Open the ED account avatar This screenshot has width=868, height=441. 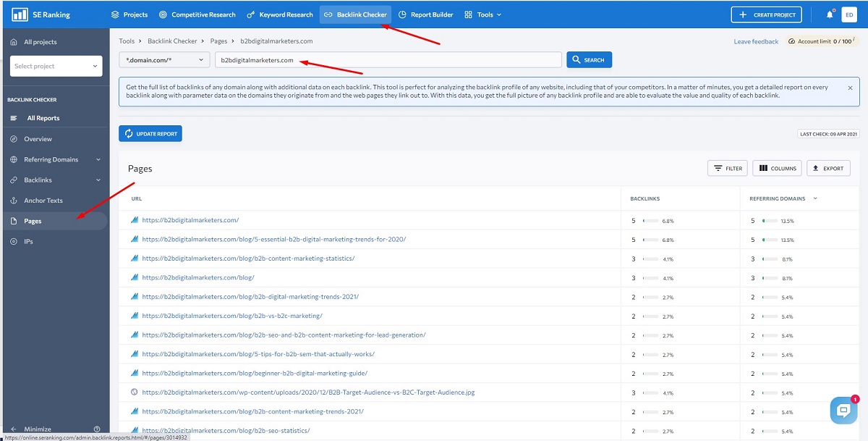tap(849, 14)
